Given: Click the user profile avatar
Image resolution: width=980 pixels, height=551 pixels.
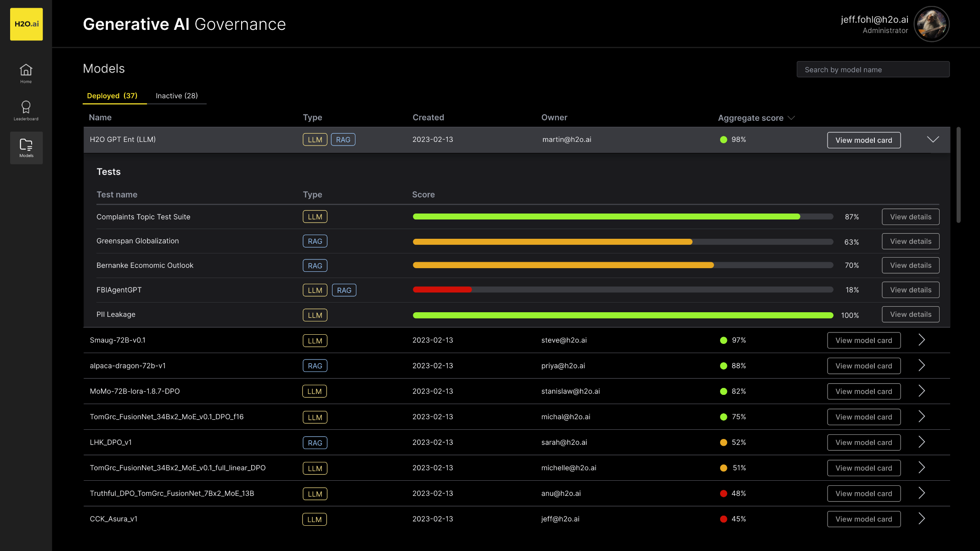Looking at the screenshot, I should [931, 24].
